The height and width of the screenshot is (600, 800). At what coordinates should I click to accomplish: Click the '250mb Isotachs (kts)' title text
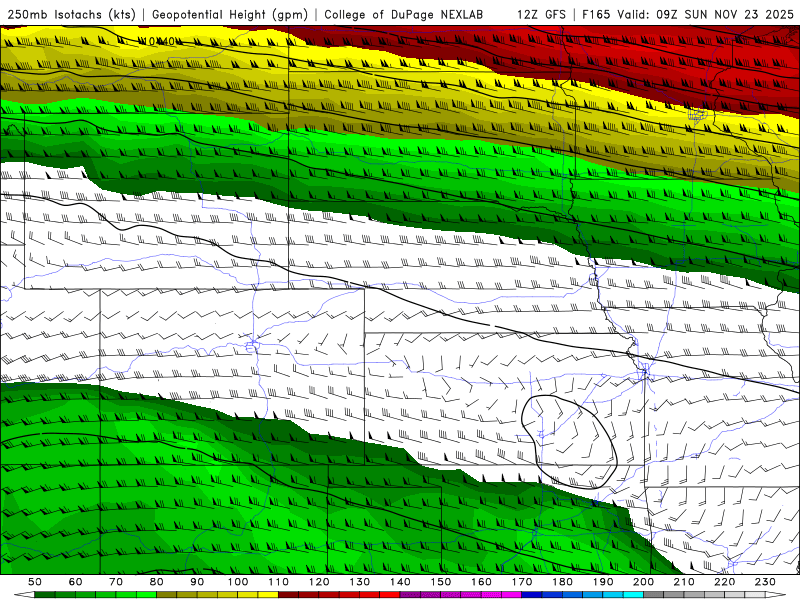(x=72, y=14)
